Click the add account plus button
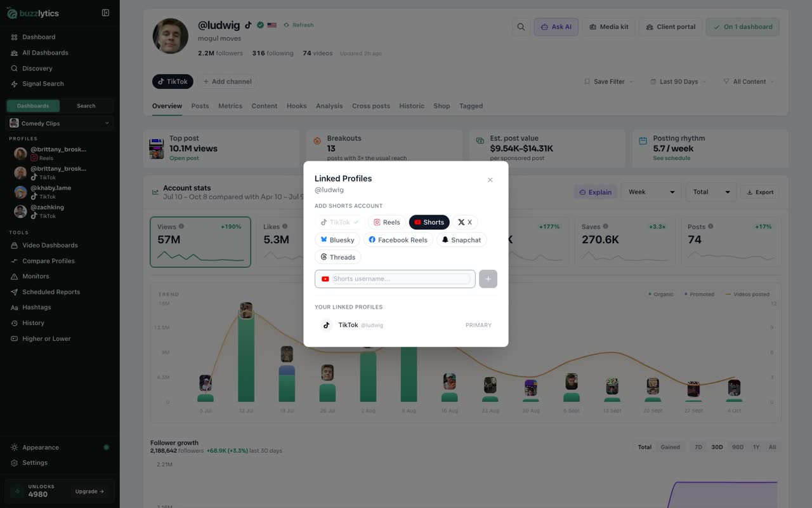The image size is (812, 508). coord(488,279)
